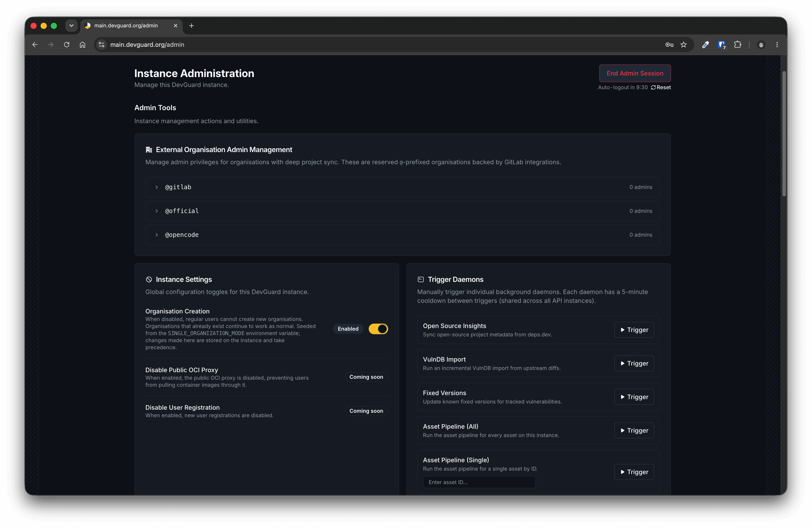Reset the auto-logout timer

click(661, 87)
